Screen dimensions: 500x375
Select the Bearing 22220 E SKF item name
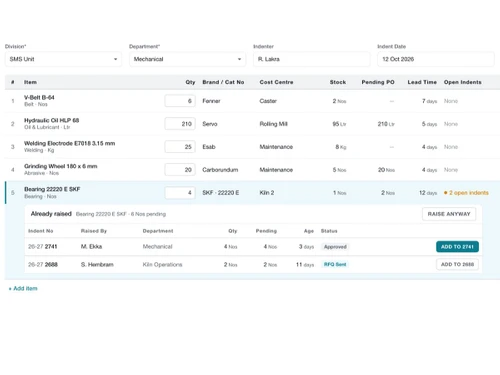point(52,189)
